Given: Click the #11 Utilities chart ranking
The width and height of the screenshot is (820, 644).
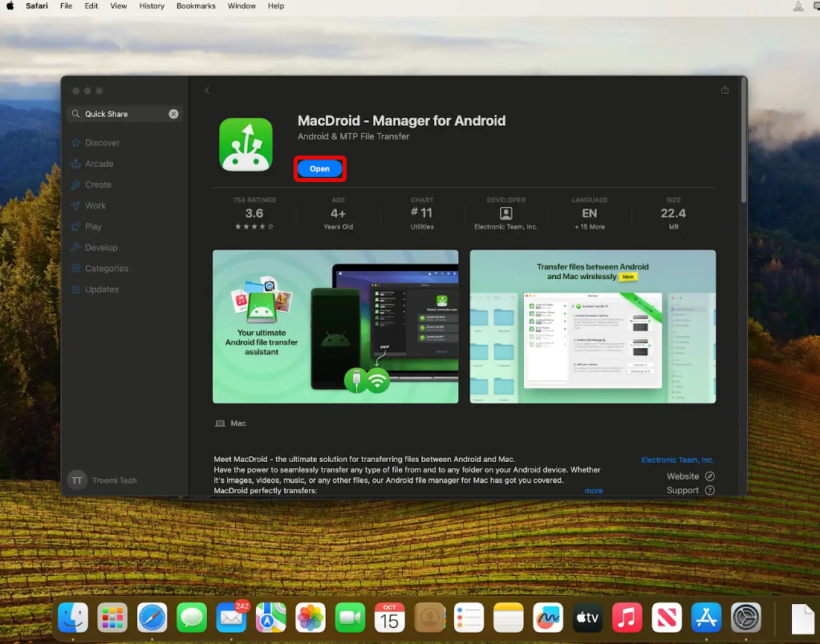Looking at the screenshot, I should (422, 213).
